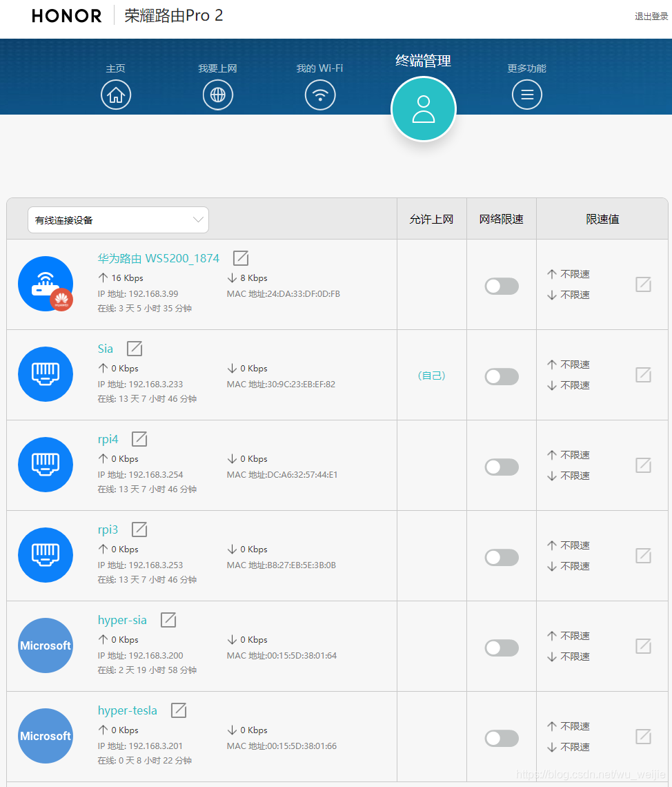Click online time 0 天 8 小时 22 分钟
Screen dimensions: 672x787
point(155,760)
